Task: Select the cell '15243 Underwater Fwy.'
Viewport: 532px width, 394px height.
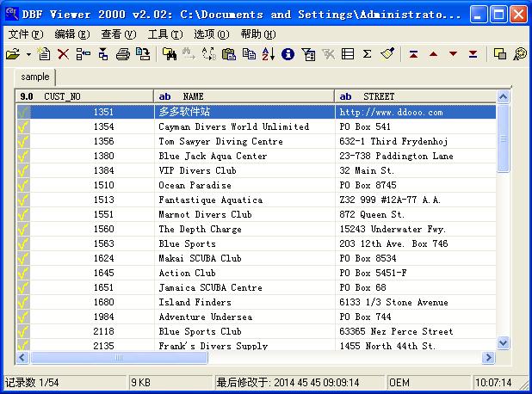Action: tap(416, 229)
